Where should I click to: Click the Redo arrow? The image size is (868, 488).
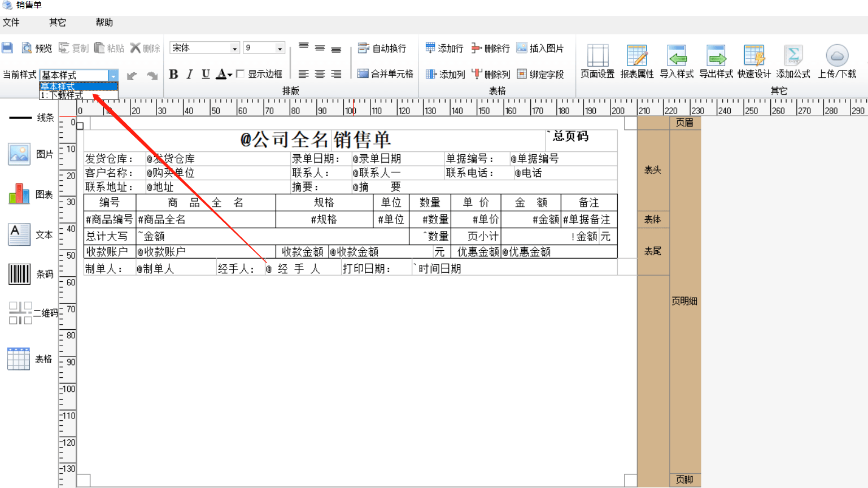point(152,76)
